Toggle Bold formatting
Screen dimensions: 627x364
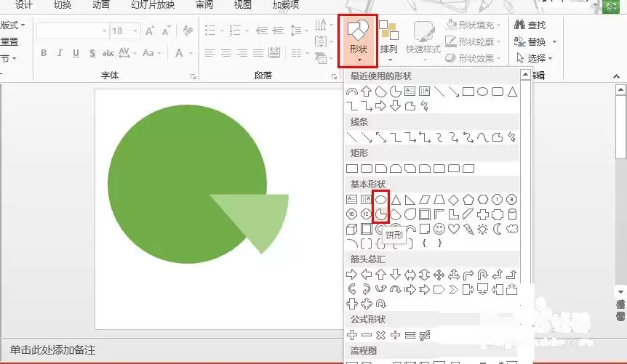point(44,53)
